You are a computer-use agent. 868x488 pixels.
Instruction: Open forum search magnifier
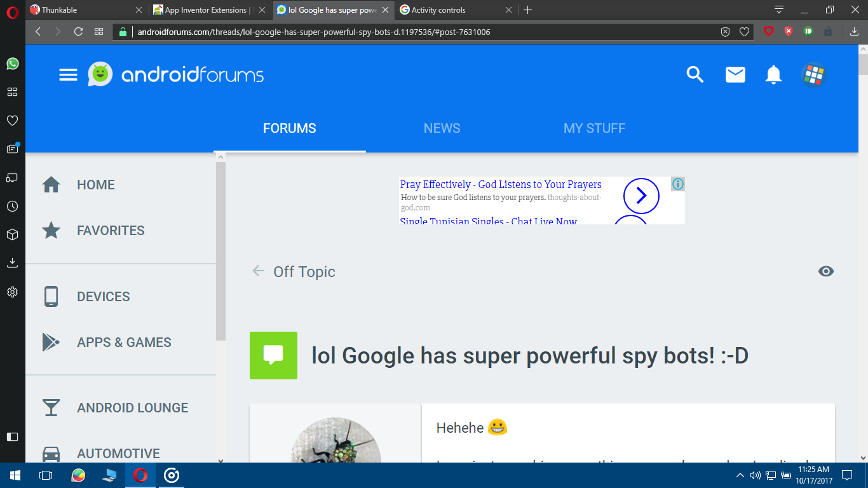pyautogui.click(x=695, y=75)
